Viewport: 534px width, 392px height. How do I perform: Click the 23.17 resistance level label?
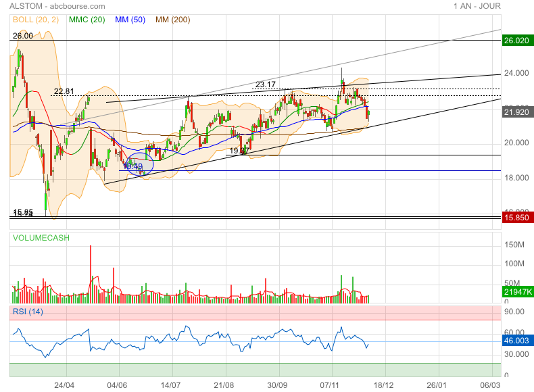click(266, 84)
